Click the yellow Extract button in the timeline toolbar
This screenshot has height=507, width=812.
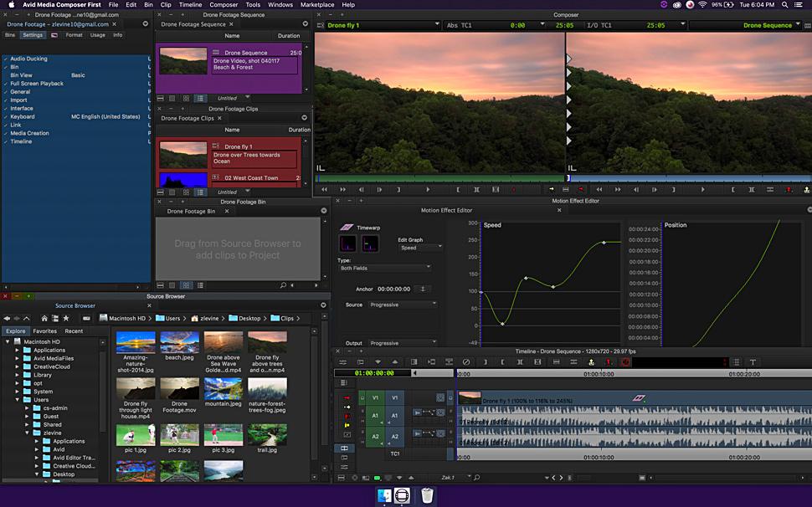click(591, 362)
